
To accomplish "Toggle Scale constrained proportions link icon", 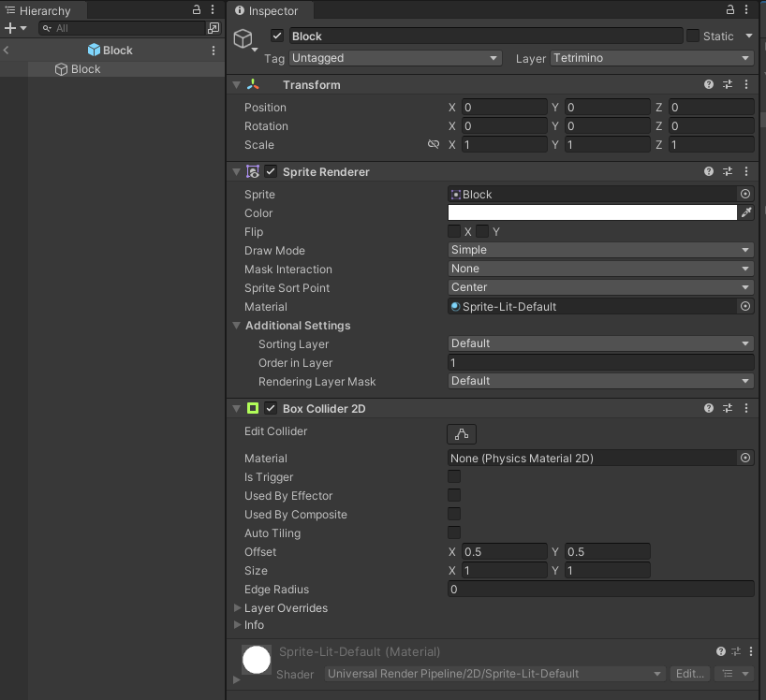I will [x=434, y=144].
